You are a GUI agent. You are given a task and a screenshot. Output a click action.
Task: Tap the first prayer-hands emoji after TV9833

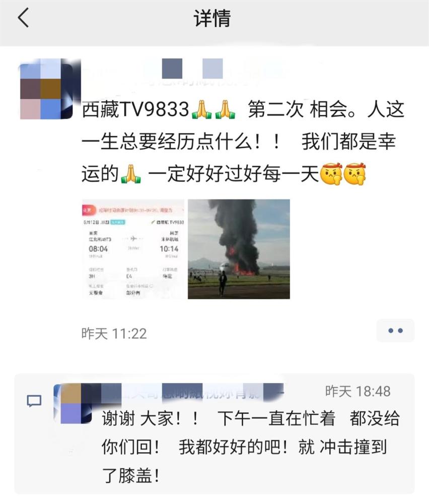coord(201,109)
